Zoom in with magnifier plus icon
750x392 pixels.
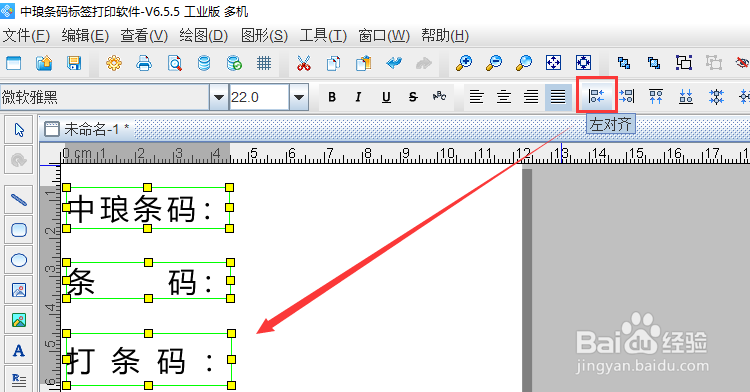click(x=463, y=63)
